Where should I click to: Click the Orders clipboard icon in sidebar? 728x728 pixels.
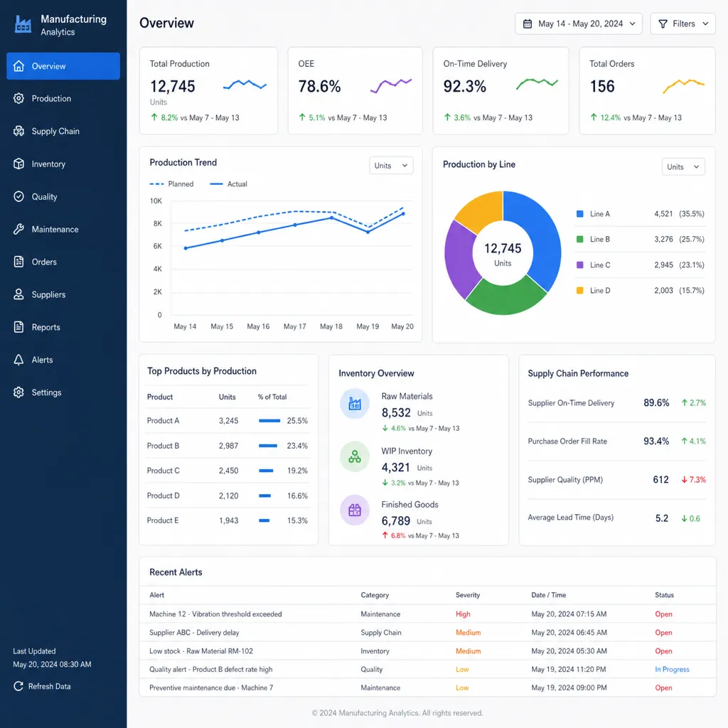(18, 262)
